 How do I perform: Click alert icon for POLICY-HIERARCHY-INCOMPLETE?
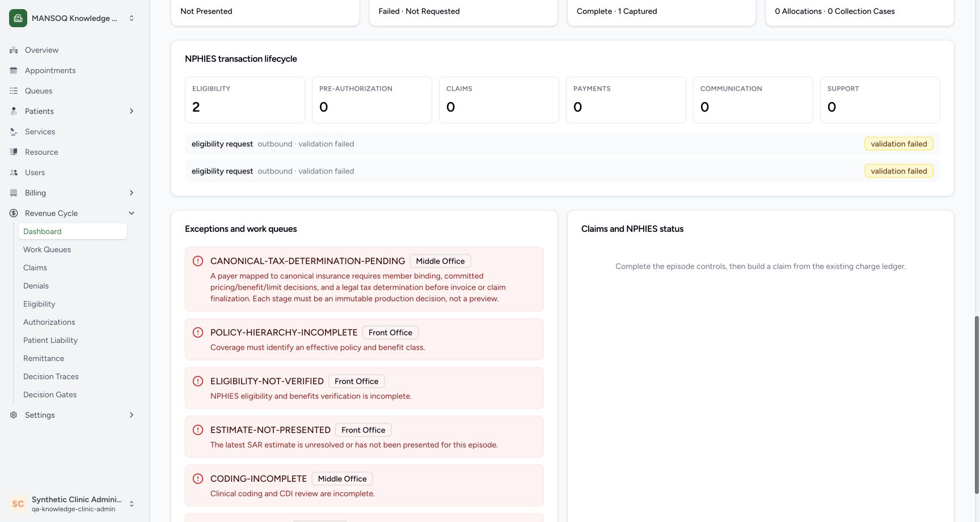(x=198, y=333)
